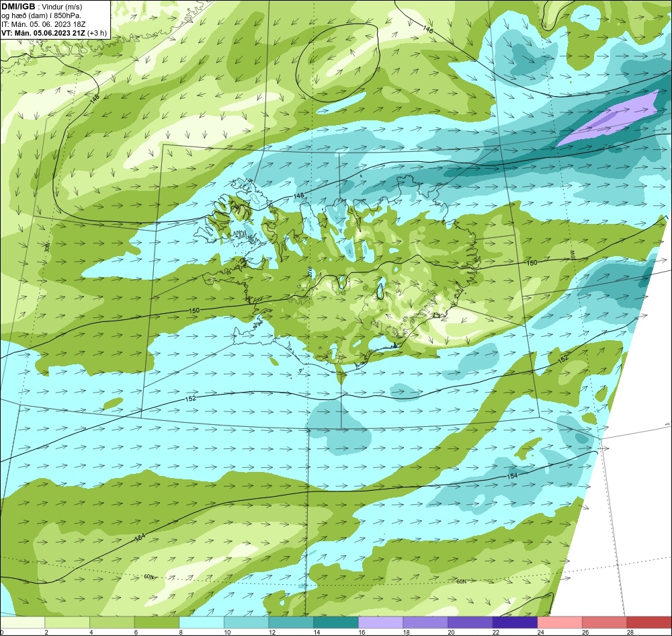Click the 152 contour label southeast of Iceland
Viewport: 672px width, 636px height.
pyautogui.click(x=563, y=360)
